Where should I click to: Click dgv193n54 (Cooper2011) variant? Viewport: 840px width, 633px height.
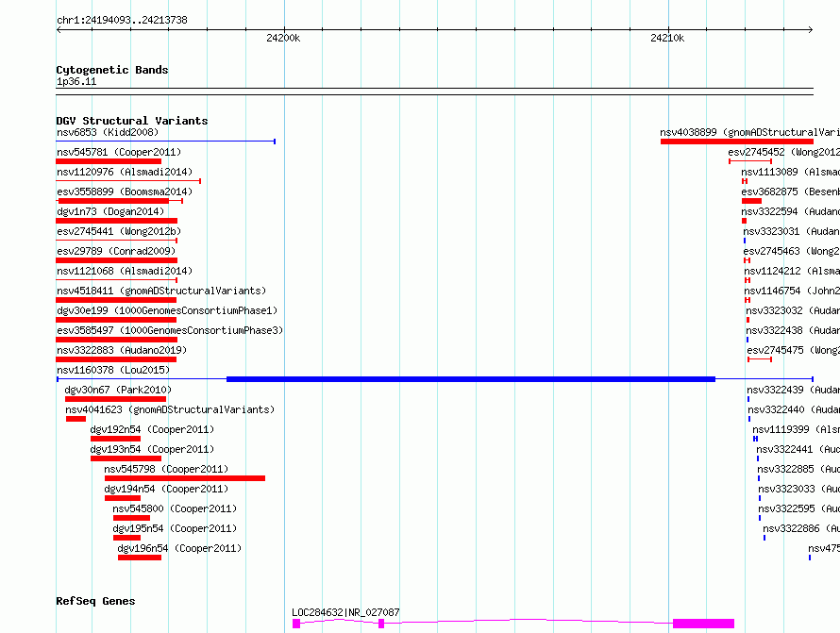coord(152,449)
